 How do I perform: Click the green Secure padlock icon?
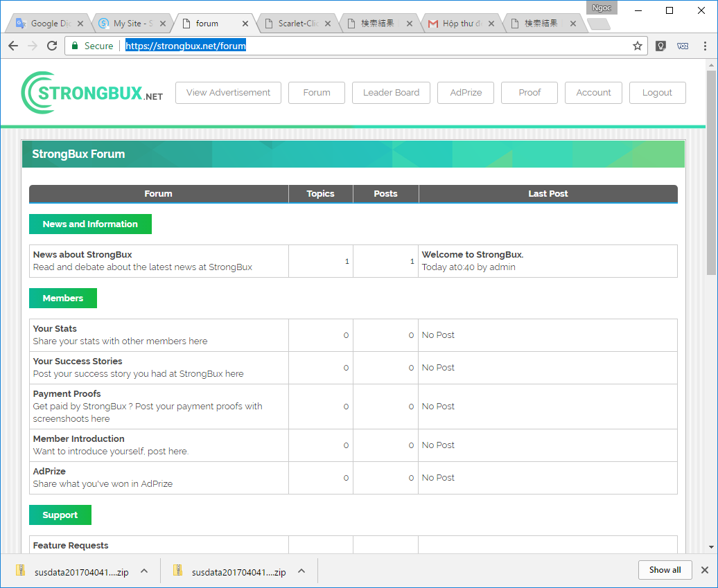tap(75, 46)
